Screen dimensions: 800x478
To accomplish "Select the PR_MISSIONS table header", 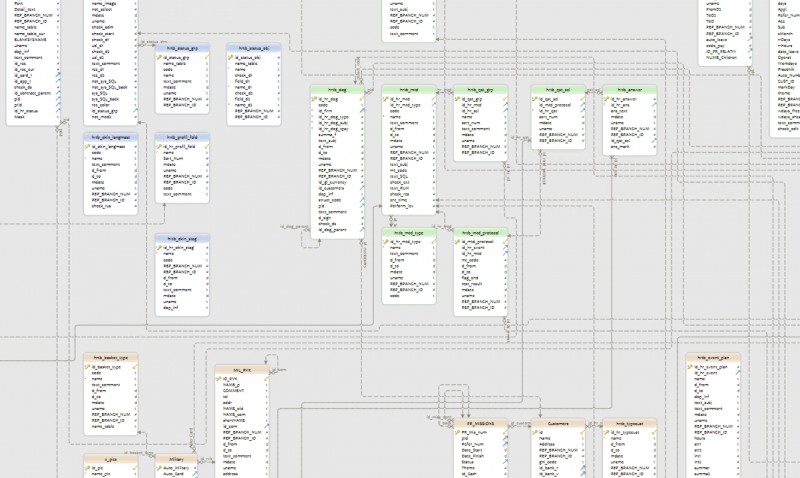I will [480, 423].
